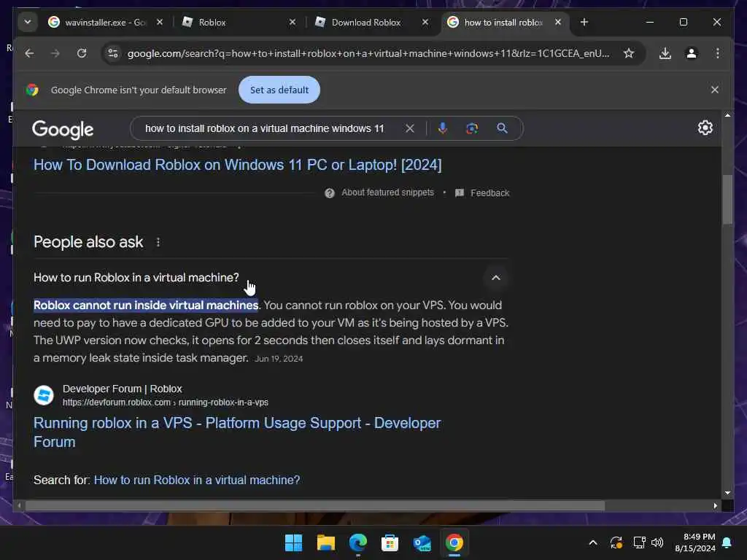Open Running roblox in a VPS forum link
Viewport: 747px width, 560px height.
click(x=237, y=432)
